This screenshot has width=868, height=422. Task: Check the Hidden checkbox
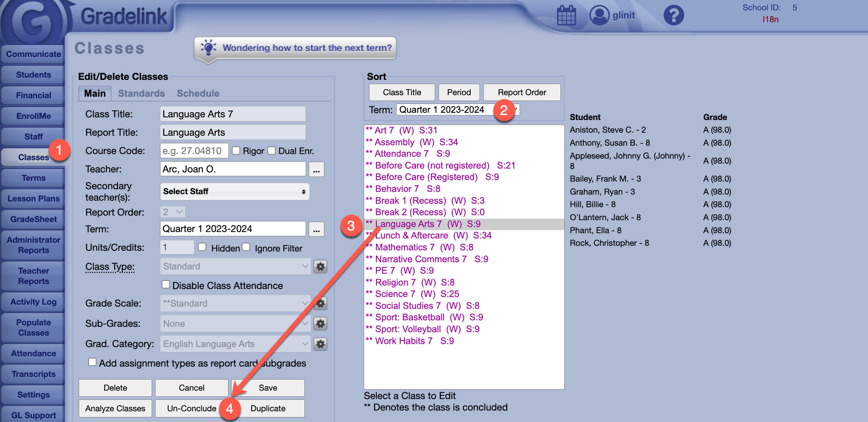(202, 247)
